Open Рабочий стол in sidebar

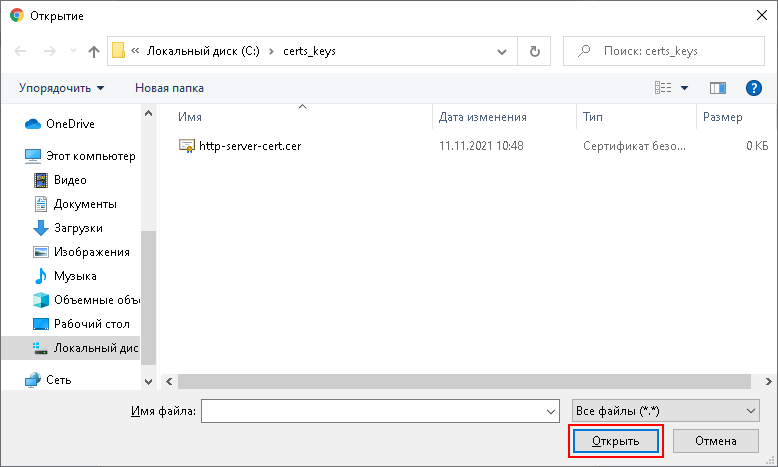pyautogui.click(x=92, y=324)
